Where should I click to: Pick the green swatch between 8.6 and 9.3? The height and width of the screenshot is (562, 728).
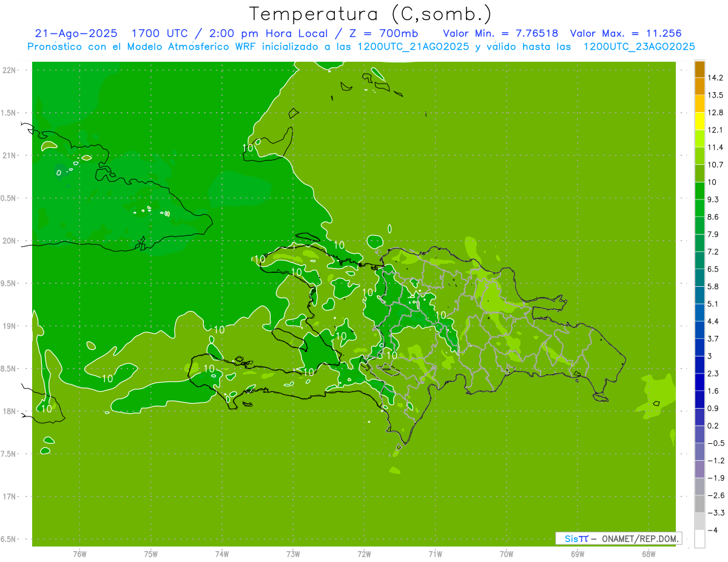(699, 208)
